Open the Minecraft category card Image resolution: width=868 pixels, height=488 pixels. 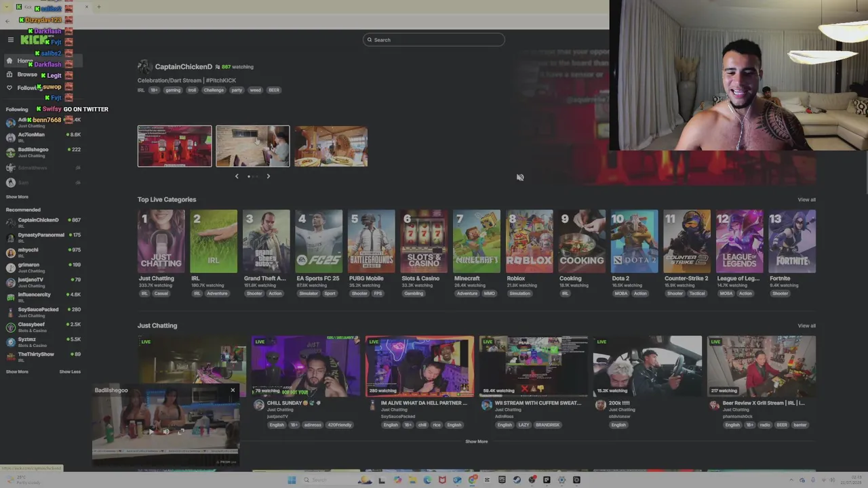point(477,241)
